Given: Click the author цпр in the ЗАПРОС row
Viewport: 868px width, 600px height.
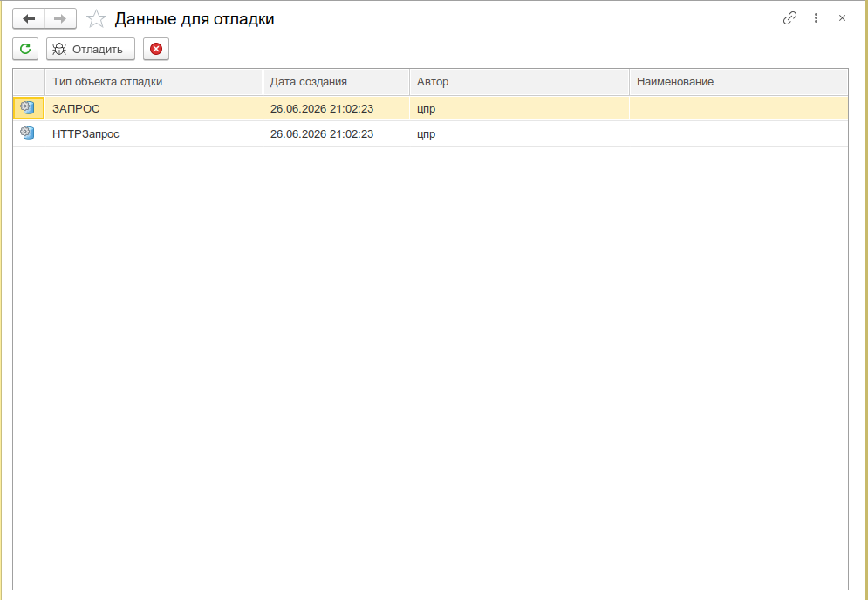Looking at the screenshot, I should (519, 108).
